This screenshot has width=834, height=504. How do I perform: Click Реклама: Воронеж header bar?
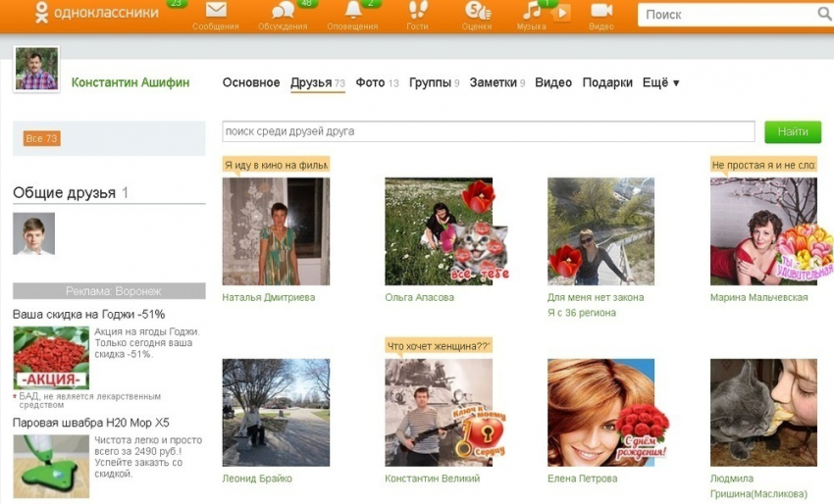click(x=109, y=291)
